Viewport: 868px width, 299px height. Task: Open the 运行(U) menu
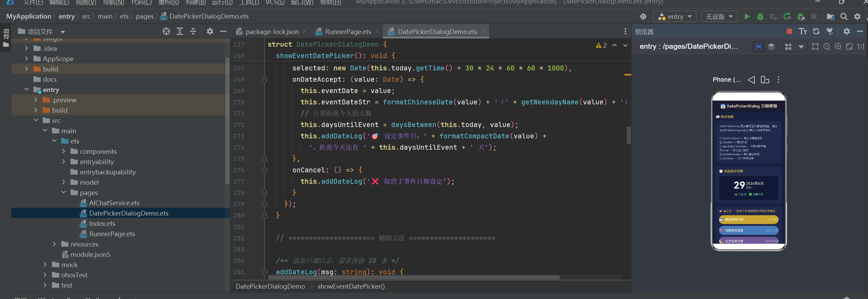click(222, 2)
